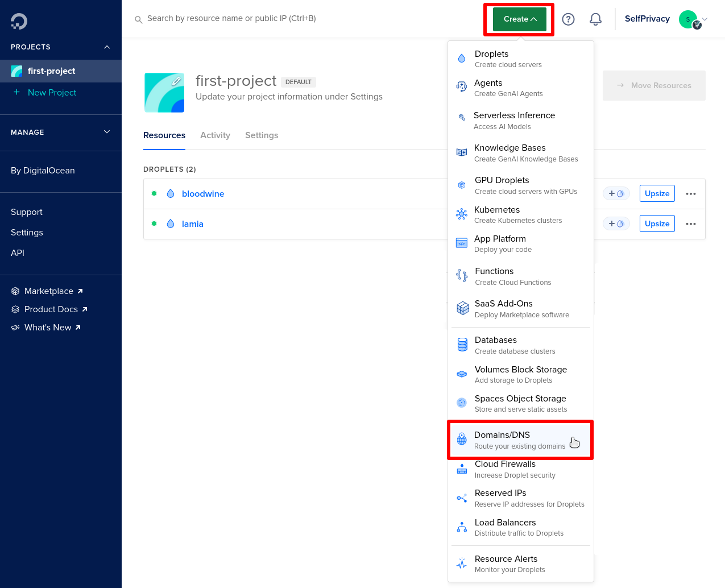This screenshot has height=588, width=725.
Task: Click the GPU Droplets icon
Action: [x=462, y=185]
